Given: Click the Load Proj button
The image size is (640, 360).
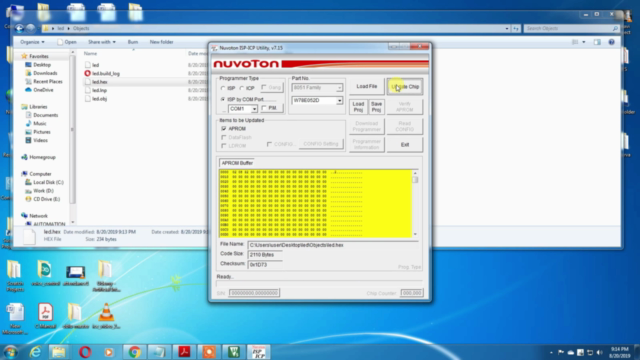Looking at the screenshot, I should pyautogui.click(x=358, y=107).
